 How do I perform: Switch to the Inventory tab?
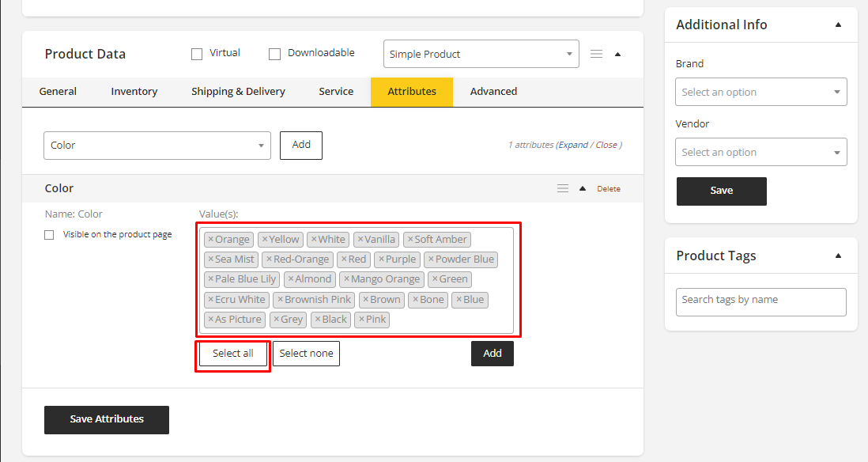(134, 92)
